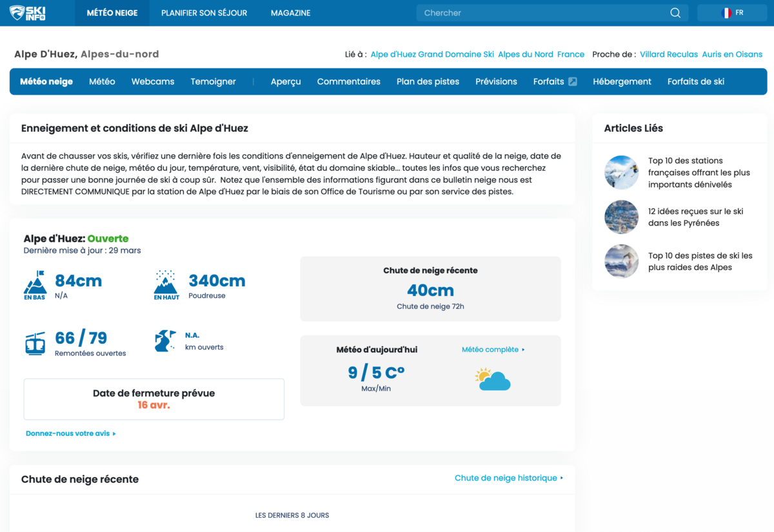The height and width of the screenshot is (532, 774).
Task: Open the Météo Neige top menu
Action: coord(112,13)
